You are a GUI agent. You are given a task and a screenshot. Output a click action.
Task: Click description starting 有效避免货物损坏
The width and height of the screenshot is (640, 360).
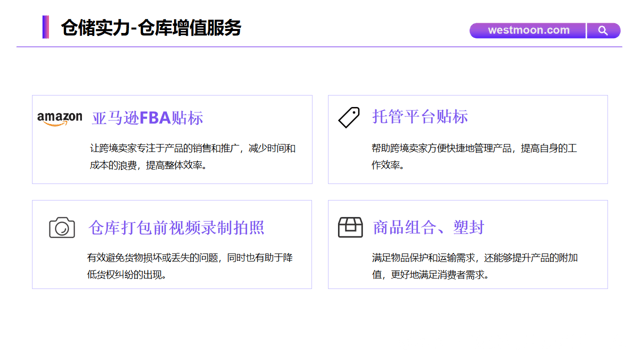pos(190,266)
